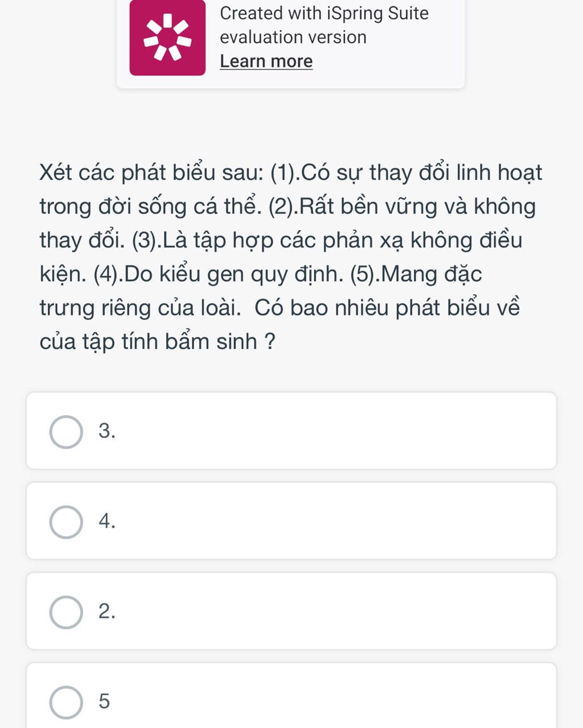The width and height of the screenshot is (583, 728).
Task: Click the 'evaluation version' text in banner
Action: [x=293, y=37]
